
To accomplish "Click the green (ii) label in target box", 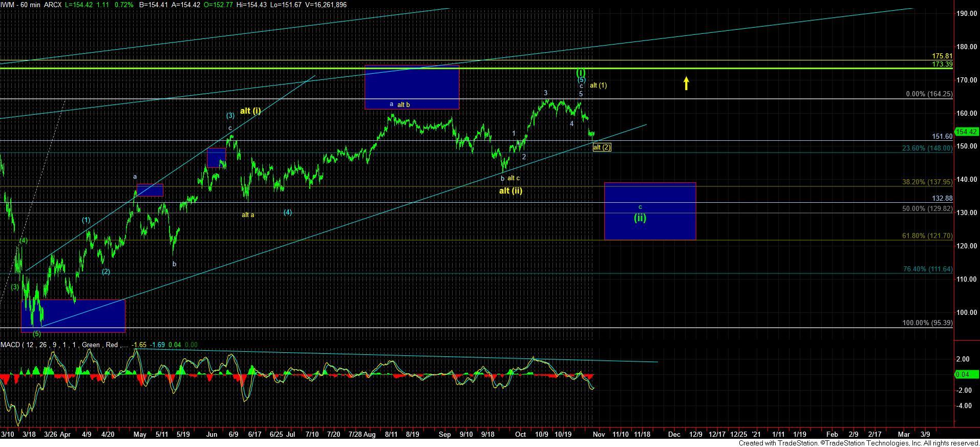I will (x=640, y=218).
